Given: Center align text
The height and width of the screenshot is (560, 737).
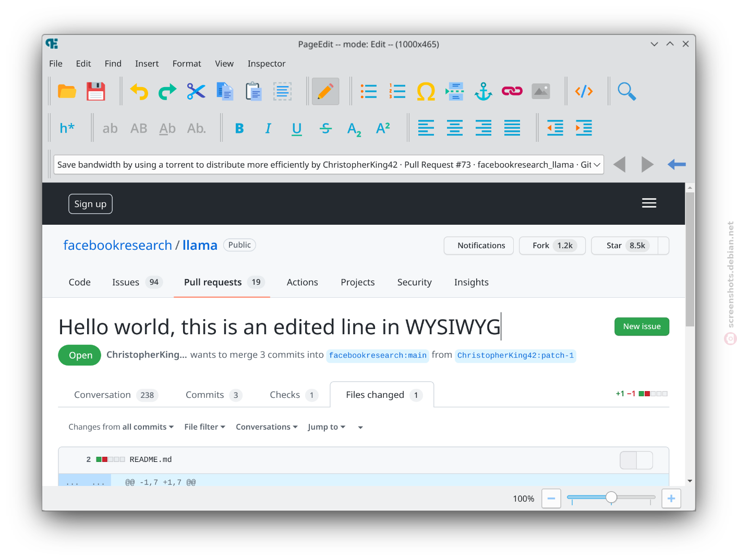Looking at the screenshot, I should point(455,128).
